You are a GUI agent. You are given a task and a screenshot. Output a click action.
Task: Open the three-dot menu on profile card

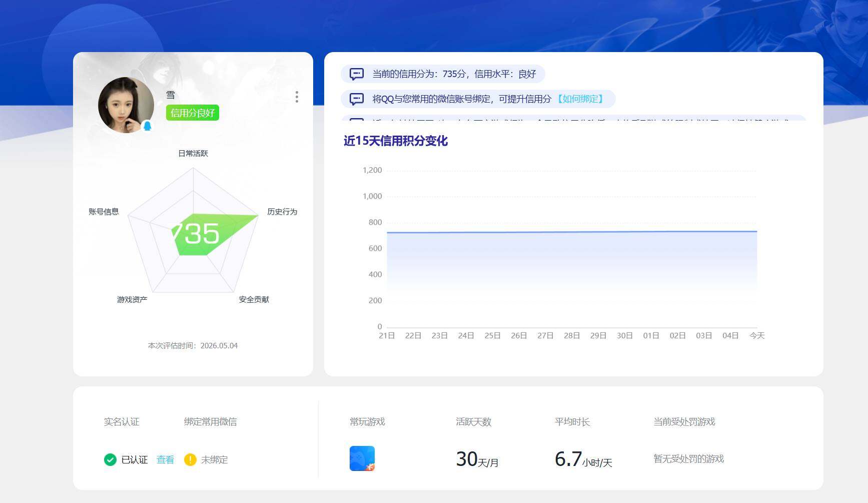click(x=297, y=97)
